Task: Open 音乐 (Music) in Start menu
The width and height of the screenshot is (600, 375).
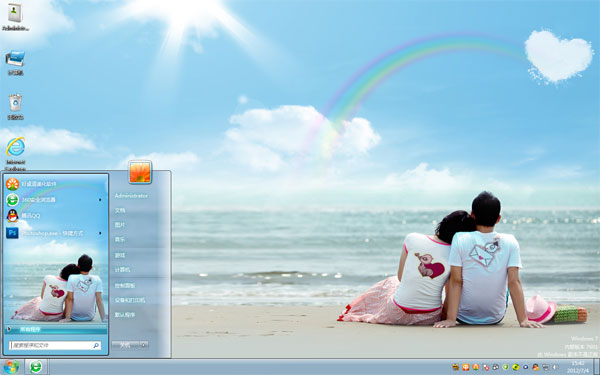Action: pos(120,240)
